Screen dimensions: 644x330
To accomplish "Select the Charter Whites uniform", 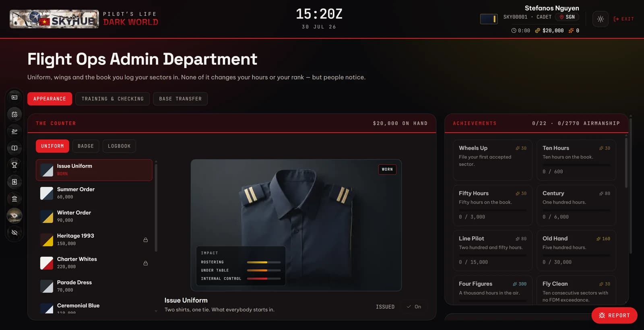I will point(94,263).
